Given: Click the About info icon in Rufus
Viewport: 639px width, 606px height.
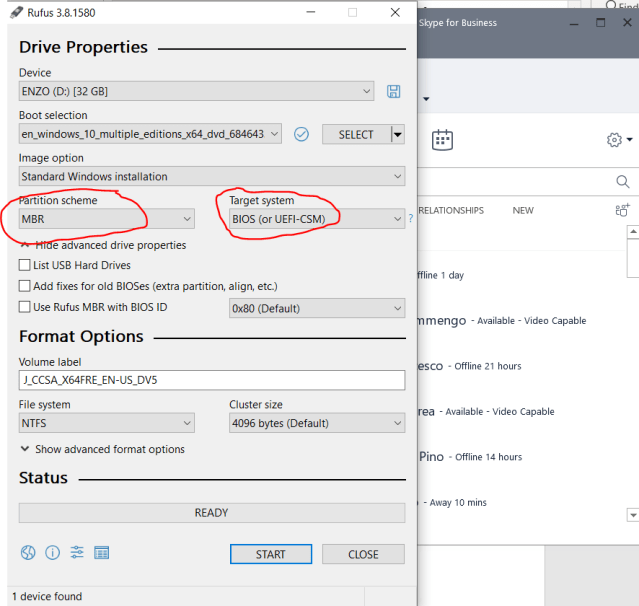Looking at the screenshot, I should click(52, 553).
